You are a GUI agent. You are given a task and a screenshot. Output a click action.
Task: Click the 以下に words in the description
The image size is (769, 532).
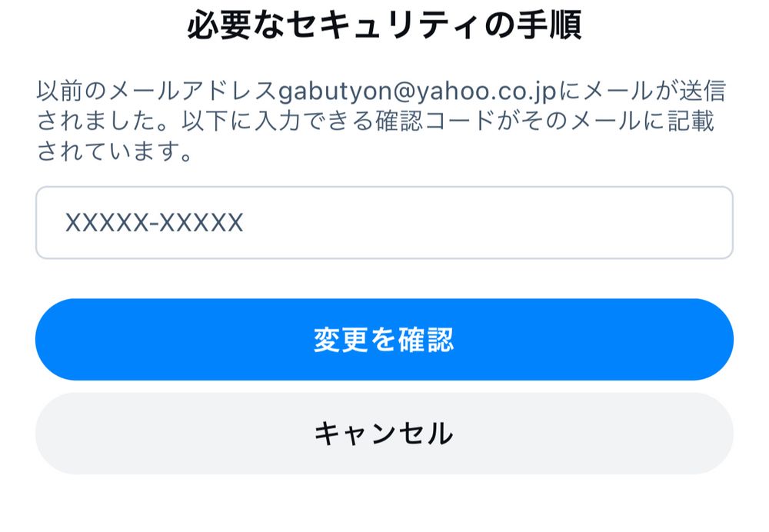(x=218, y=121)
